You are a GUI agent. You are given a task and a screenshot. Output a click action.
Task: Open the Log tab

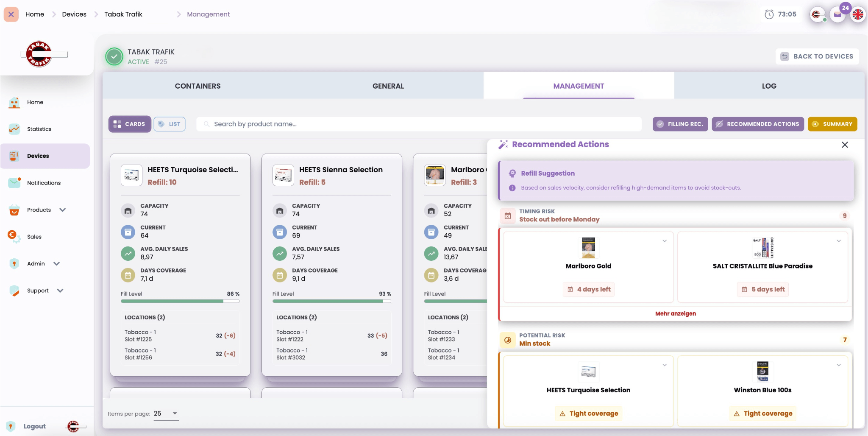[x=769, y=86]
